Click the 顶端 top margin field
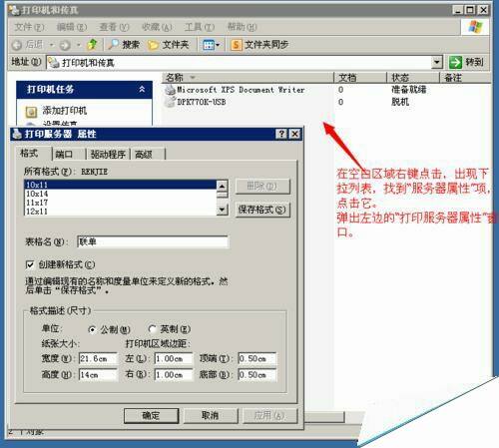Screen dimensions: 499x448 point(257,359)
